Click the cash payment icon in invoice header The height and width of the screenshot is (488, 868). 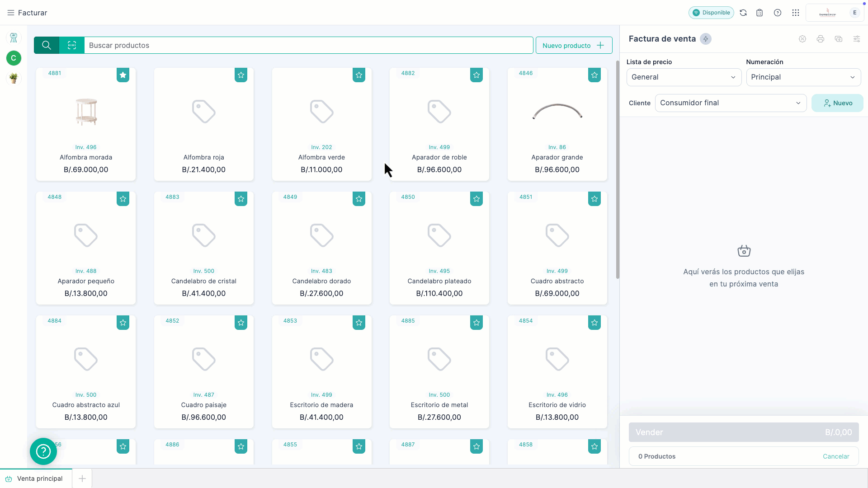point(838,39)
